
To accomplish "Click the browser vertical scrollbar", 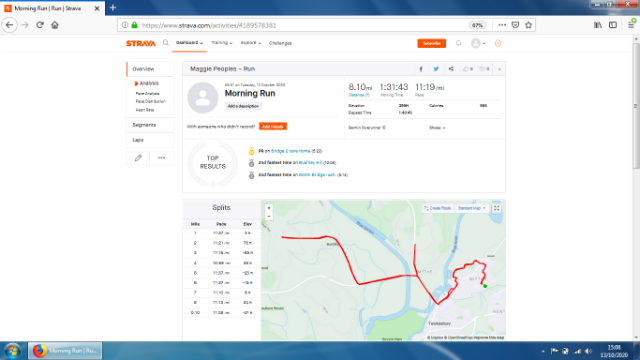I will tap(636, 105).
